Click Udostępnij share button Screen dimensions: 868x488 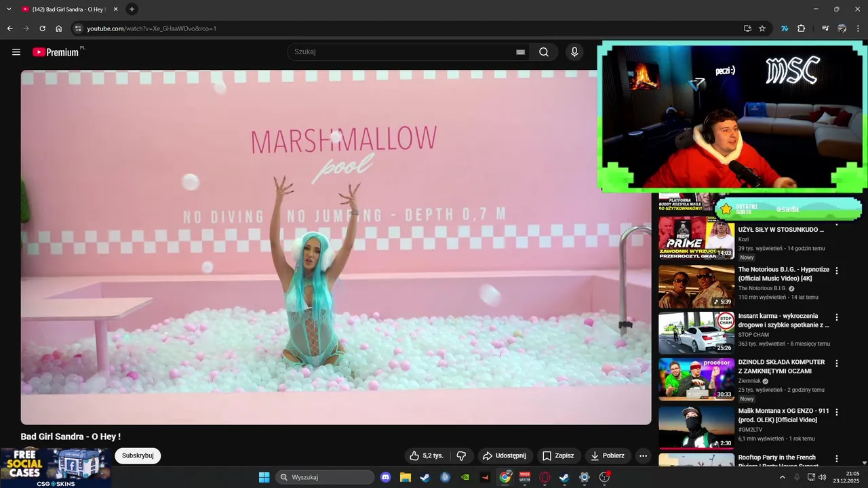[x=506, y=455]
